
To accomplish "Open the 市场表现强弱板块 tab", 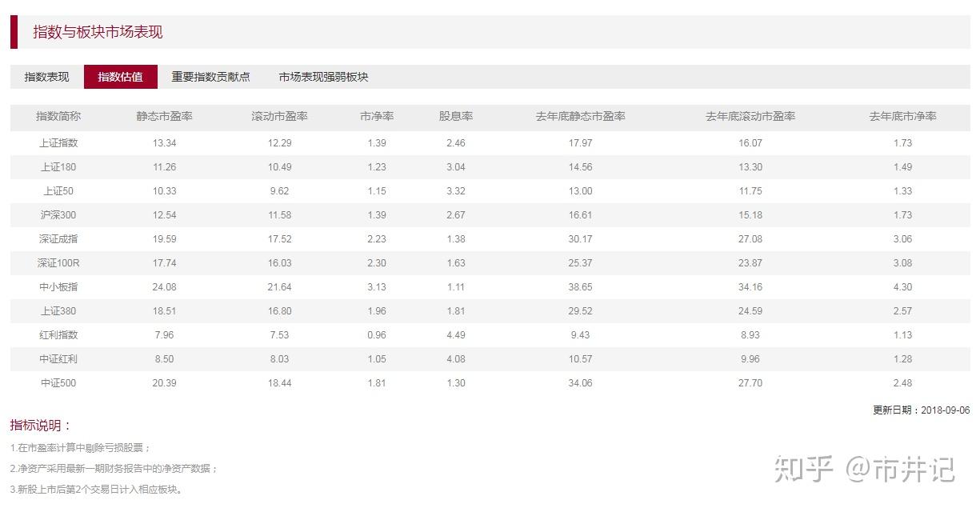I will pos(324,77).
